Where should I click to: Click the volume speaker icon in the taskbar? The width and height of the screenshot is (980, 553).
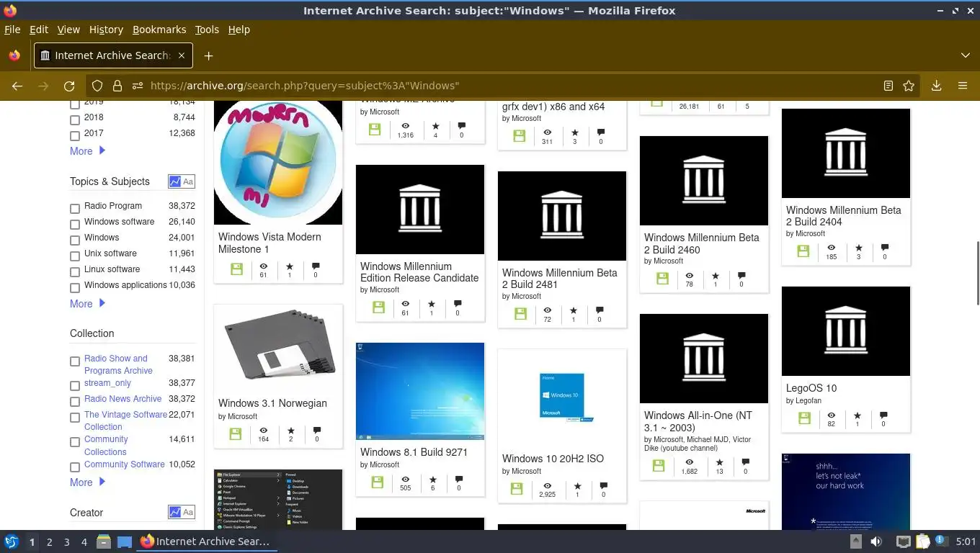(x=876, y=541)
